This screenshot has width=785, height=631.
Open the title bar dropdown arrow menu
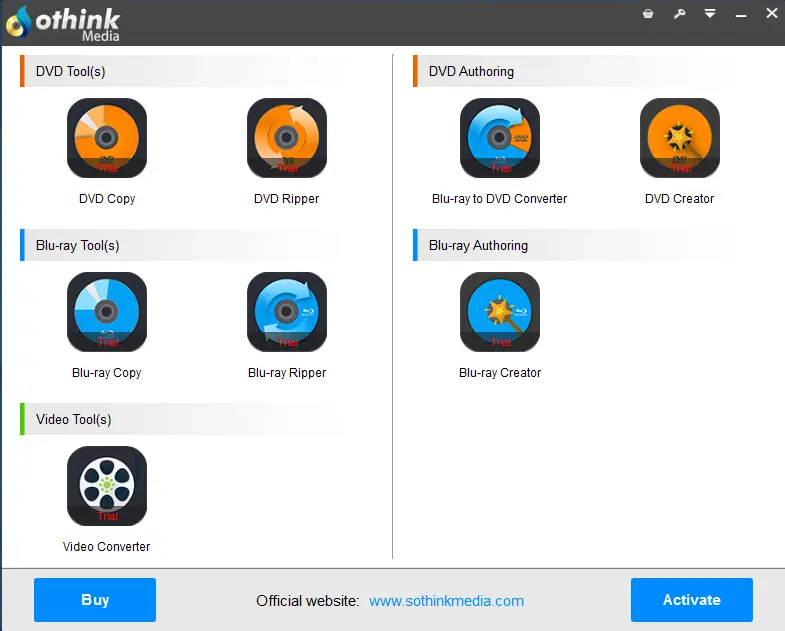pyautogui.click(x=710, y=14)
